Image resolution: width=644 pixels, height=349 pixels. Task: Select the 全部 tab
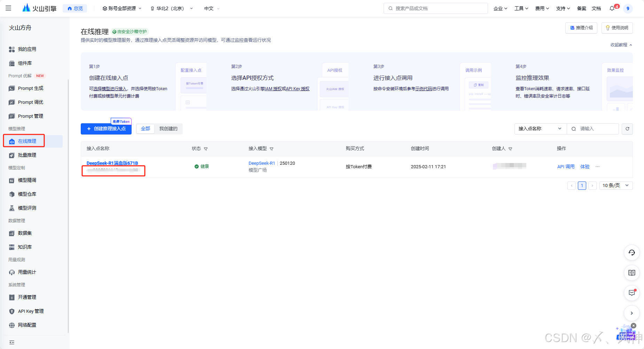146,129
